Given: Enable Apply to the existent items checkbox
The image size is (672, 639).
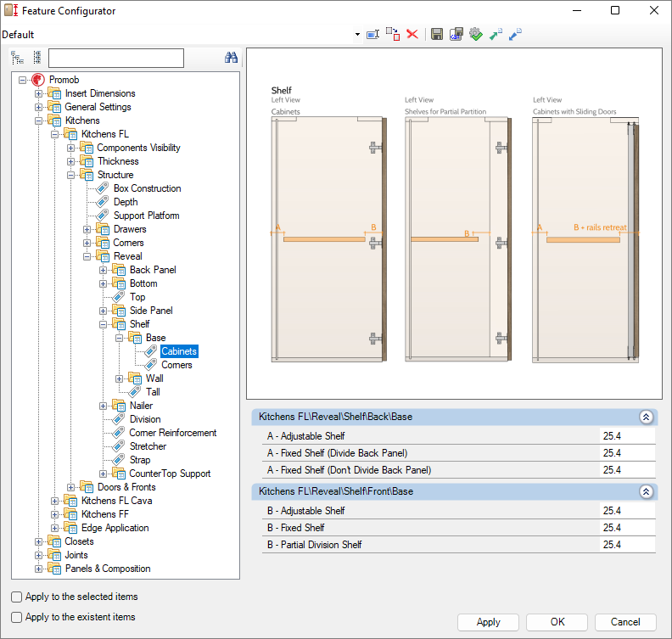Looking at the screenshot, I should [x=16, y=617].
